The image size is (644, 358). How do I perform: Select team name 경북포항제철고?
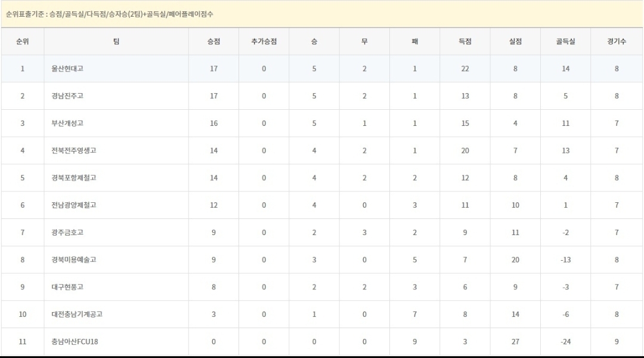[74, 178]
